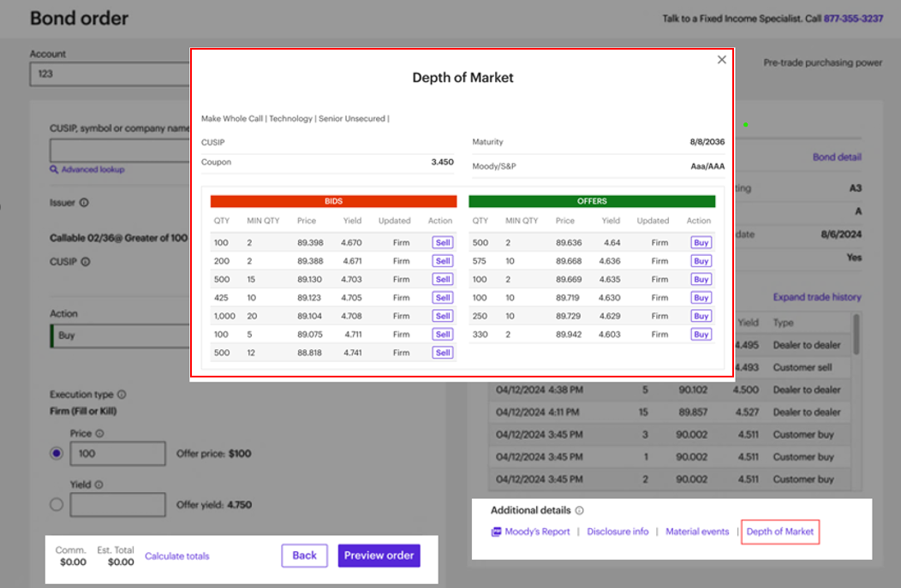Click Buy on the 89.636 offer row
Image resolution: width=901 pixels, height=588 pixels.
click(x=701, y=242)
